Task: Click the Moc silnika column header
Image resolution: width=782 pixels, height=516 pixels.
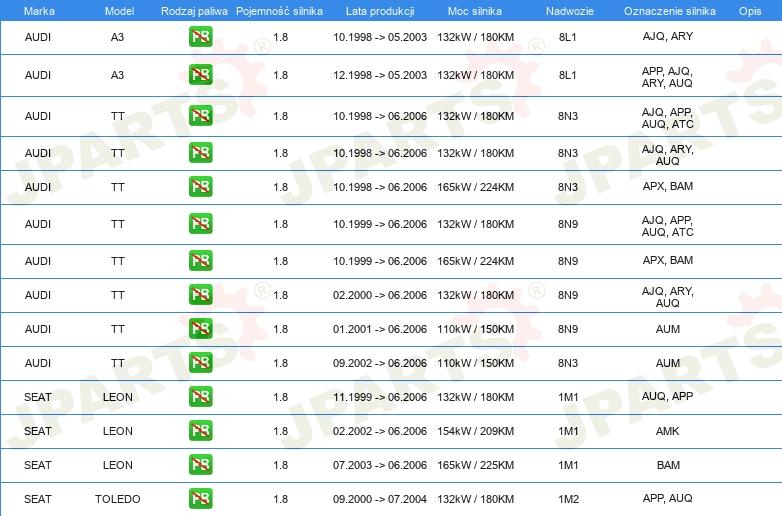Action: (475, 11)
